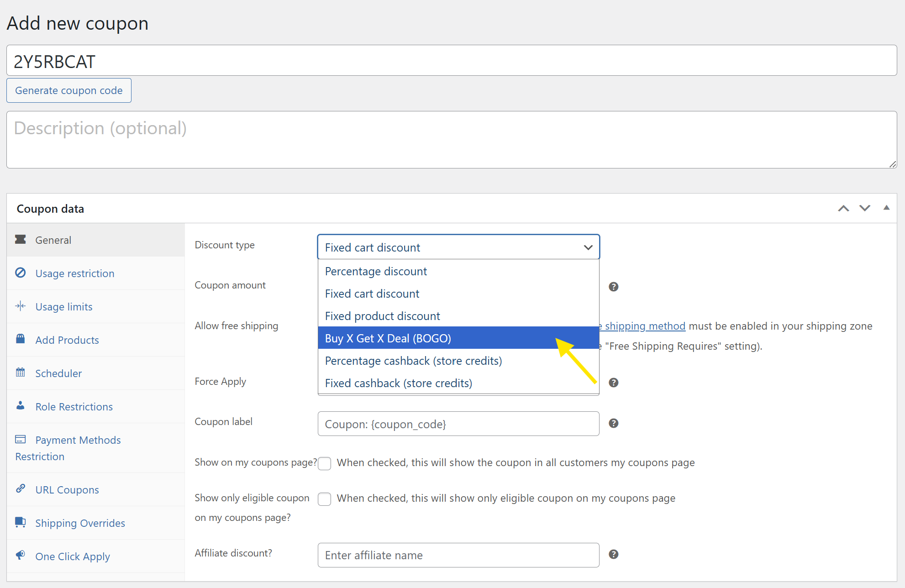Click help icon beside Force Apply field
The height and width of the screenshot is (588, 905).
613,383
